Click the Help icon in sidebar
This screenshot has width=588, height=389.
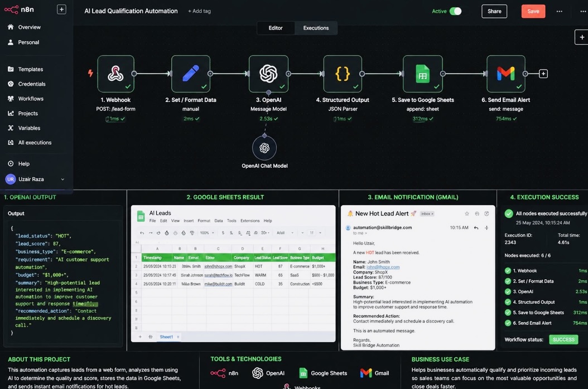pos(11,163)
